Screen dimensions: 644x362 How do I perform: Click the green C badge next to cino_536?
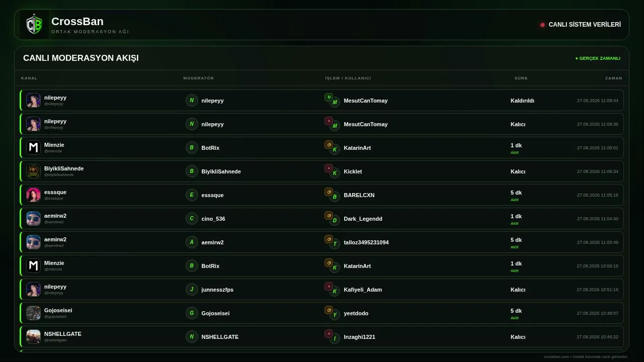(x=192, y=219)
